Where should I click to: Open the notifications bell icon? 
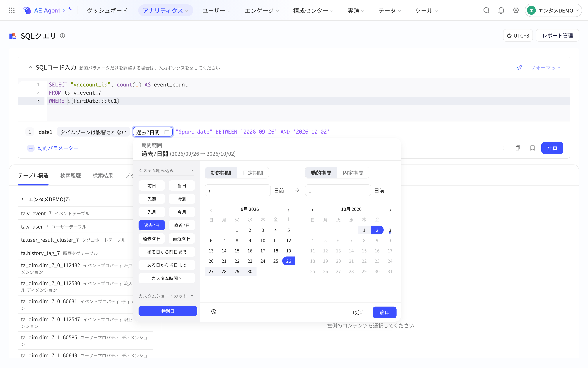click(x=501, y=10)
